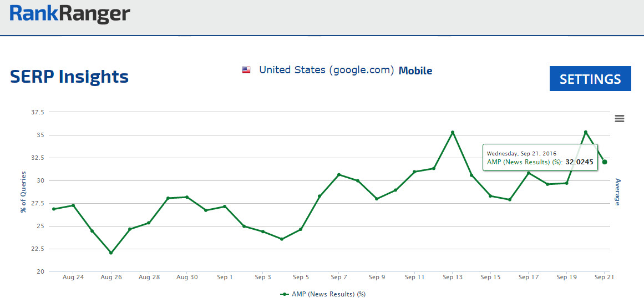Click the United States flag icon

[x=246, y=70]
